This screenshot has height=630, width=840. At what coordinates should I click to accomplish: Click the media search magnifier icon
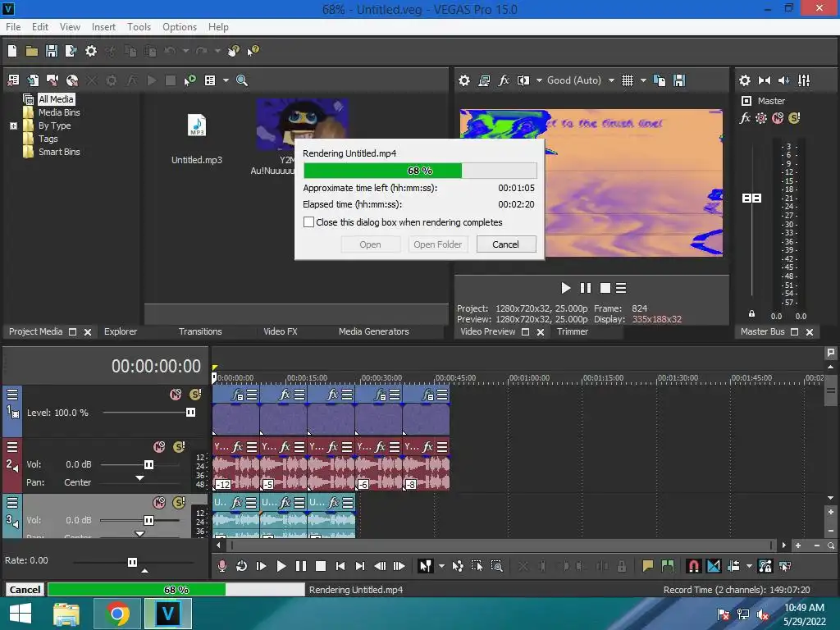point(242,80)
